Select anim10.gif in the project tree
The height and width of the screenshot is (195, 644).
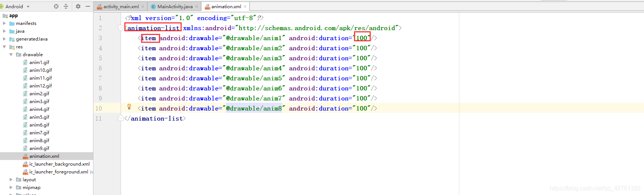41,70
